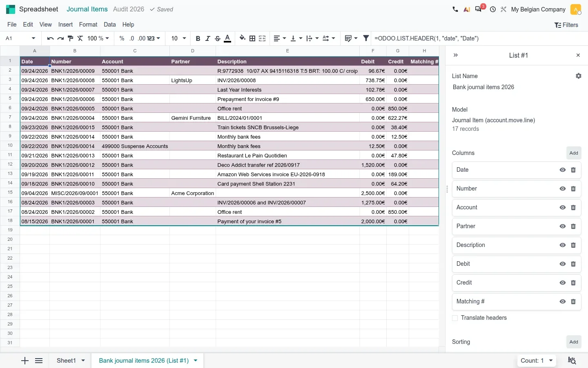Open the activities clock icon
The image size is (588, 368).
[x=493, y=9]
